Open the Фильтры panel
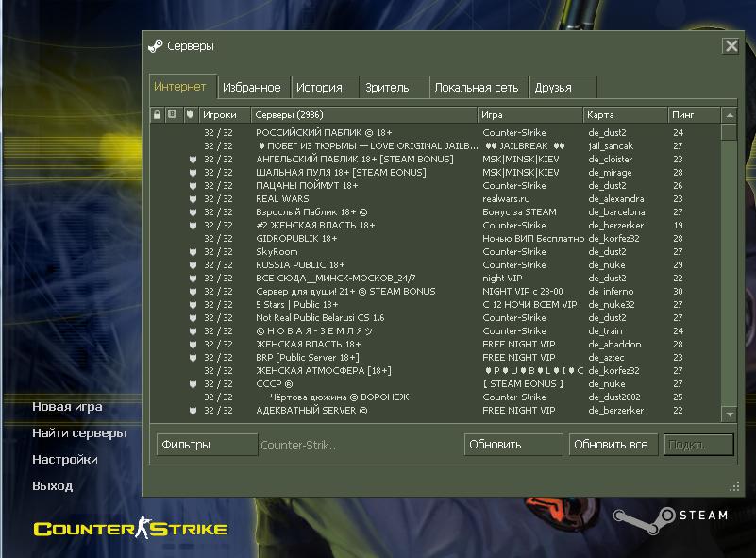The width and height of the screenshot is (756, 558). tap(207, 444)
